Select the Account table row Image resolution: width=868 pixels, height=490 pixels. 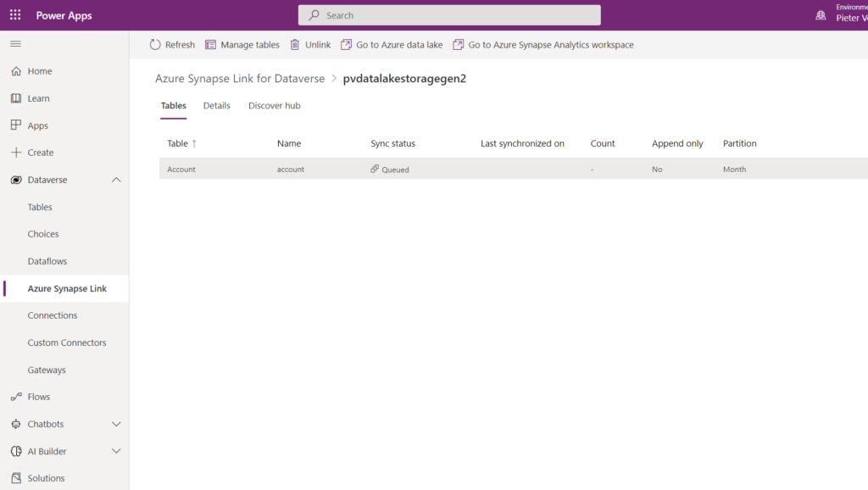point(514,169)
